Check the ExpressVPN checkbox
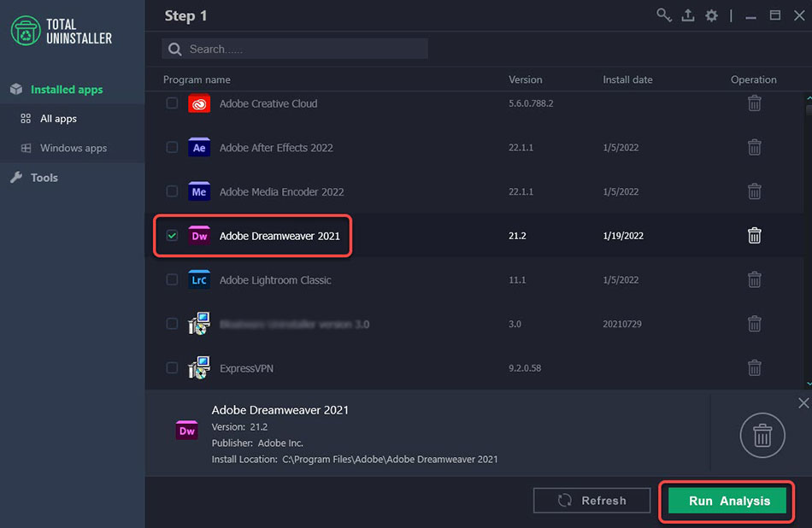This screenshot has width=812, height=528. [172, 368]
